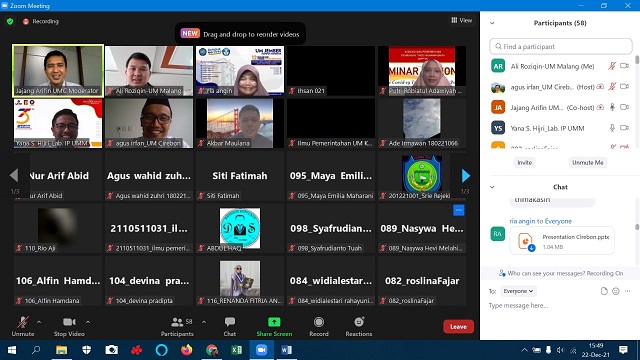The image size is (640, 360).
Task: Click the attach file icon in chat
Action: point(604,291)
